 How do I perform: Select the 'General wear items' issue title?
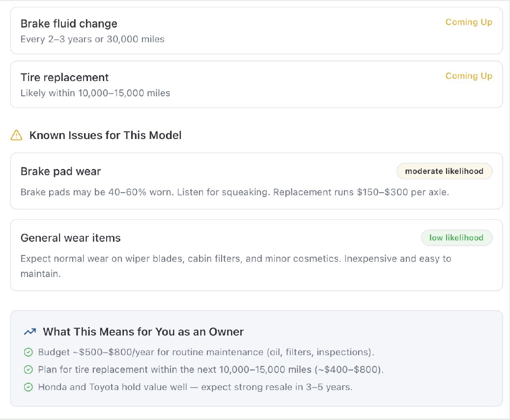71,238
